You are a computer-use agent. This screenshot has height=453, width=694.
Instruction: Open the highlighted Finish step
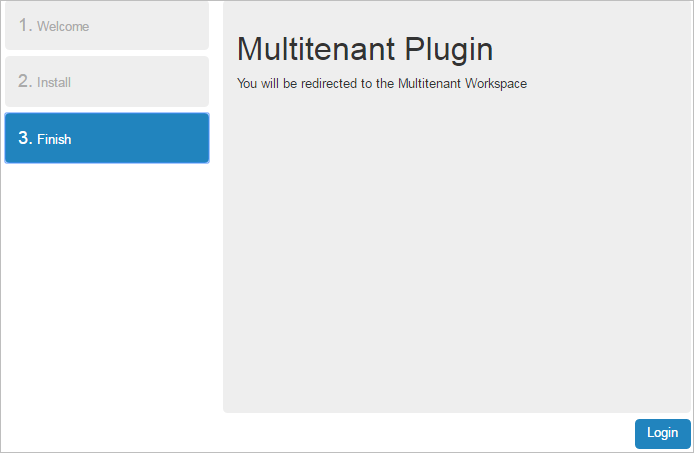(106, 138)
